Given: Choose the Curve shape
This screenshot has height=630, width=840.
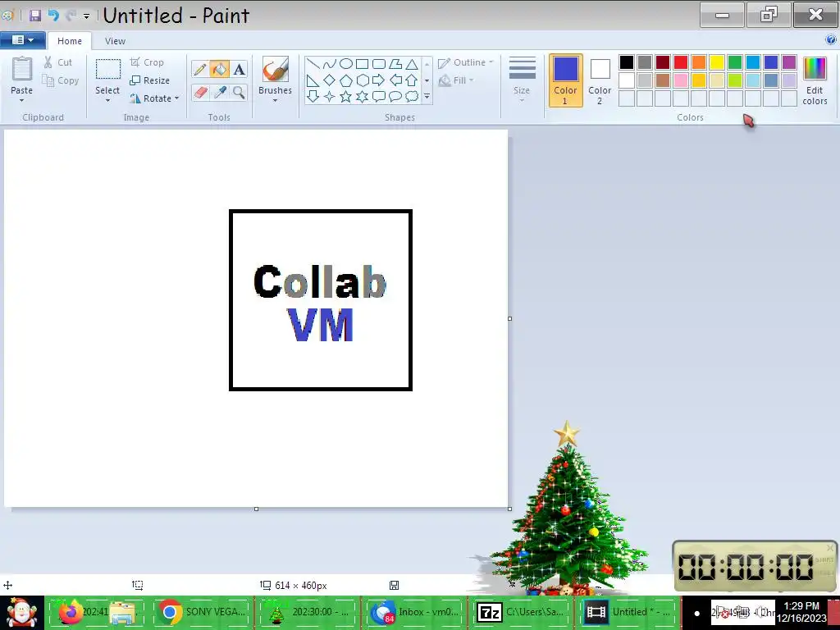Looking at the screenshot, I should point(330,64).
